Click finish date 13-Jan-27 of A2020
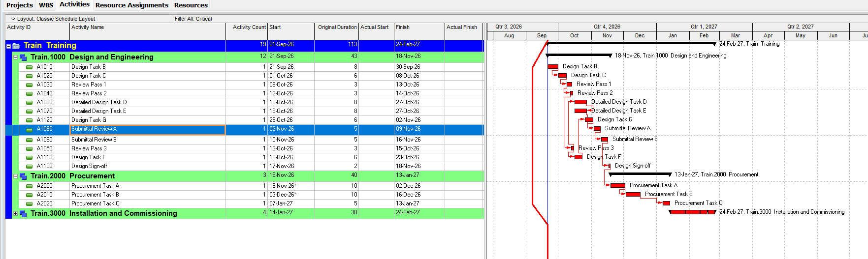Viewport: 868px width, 259px height. (x=419, y=203)
